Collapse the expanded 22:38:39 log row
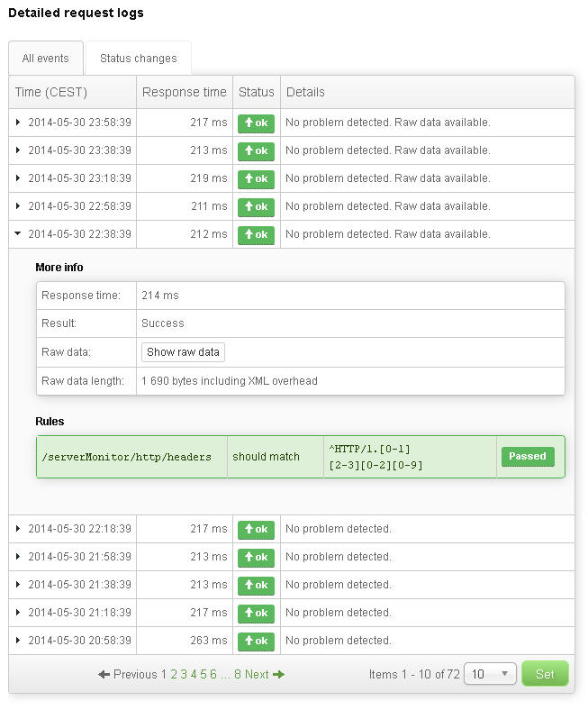This screenshot has width=588, height=710. 19,234
